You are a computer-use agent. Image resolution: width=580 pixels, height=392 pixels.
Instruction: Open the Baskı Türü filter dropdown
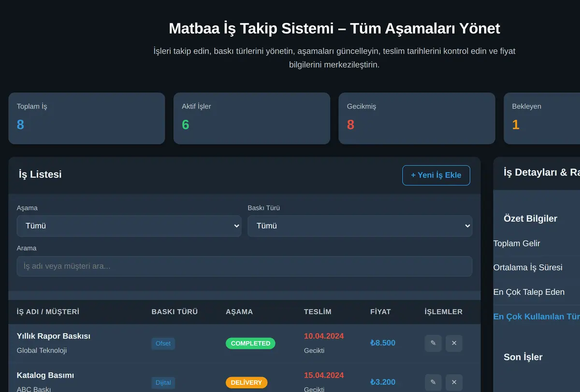[x=360, y=226]
